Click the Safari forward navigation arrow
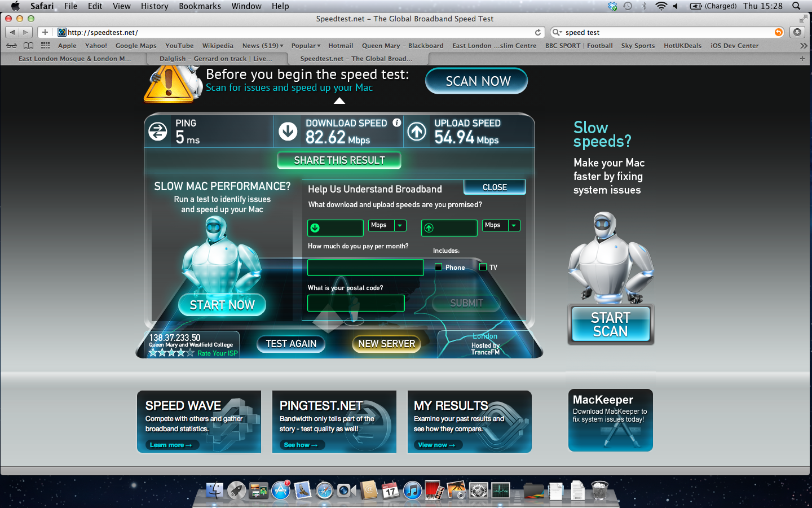 tap(26, 32)
